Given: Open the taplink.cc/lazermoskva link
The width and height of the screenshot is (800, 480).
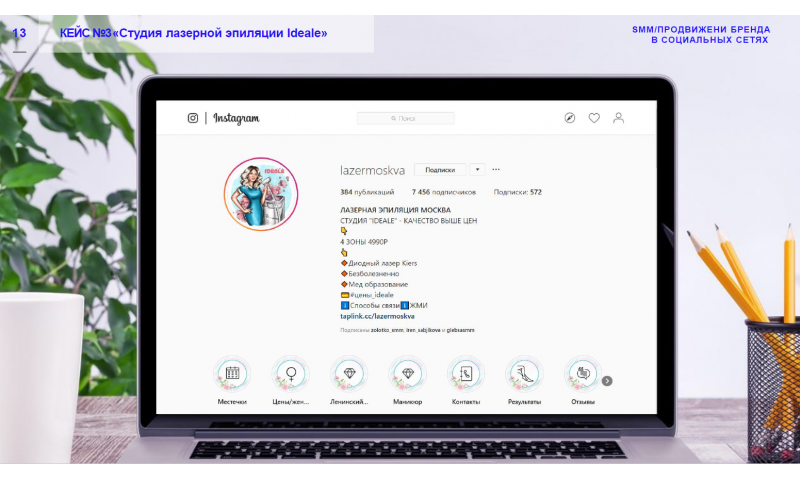Looking at the screenshot, I should click(377, 316).
